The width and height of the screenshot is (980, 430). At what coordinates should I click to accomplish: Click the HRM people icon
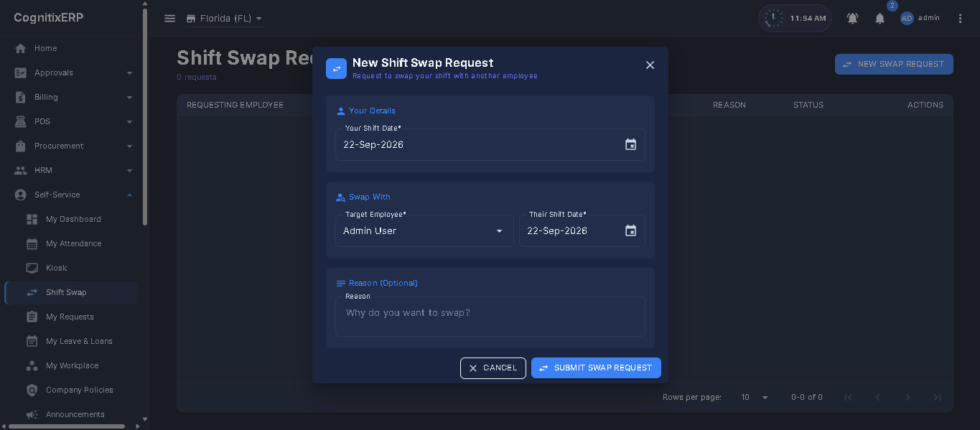tap(21, 170)
